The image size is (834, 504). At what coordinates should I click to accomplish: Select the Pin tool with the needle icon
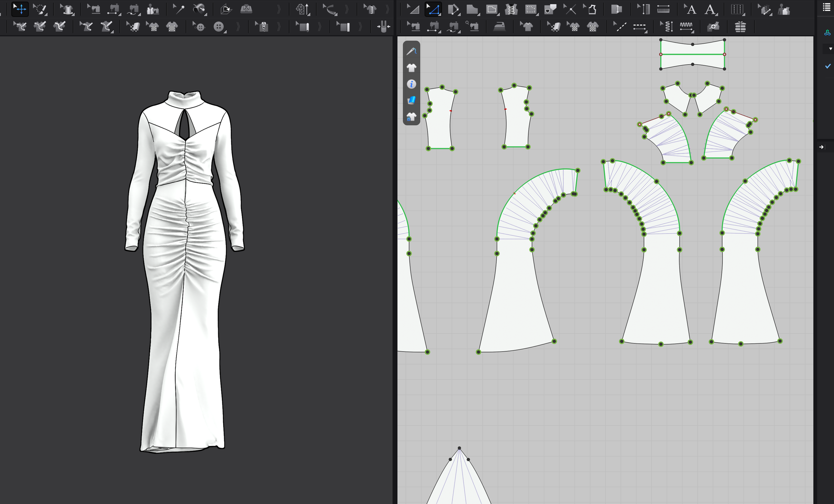pos(178,9)
